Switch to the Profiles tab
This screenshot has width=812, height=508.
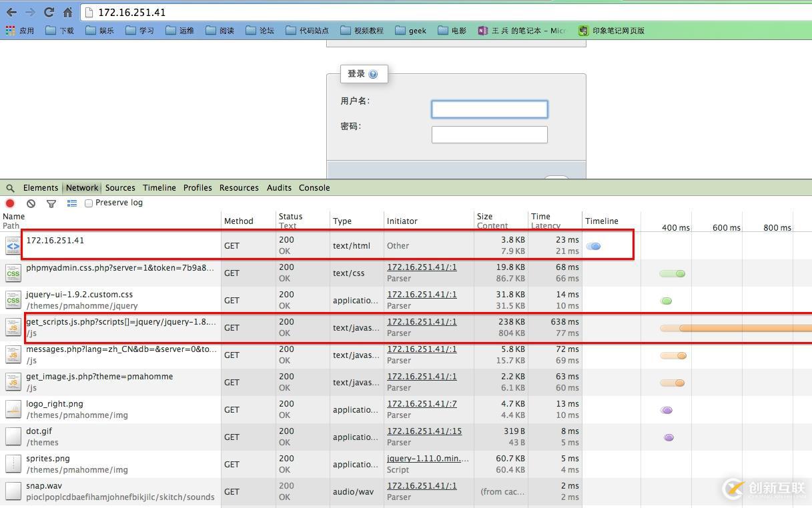[x=197, y=188]
